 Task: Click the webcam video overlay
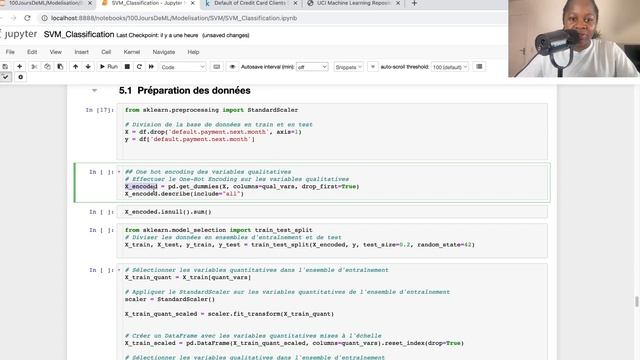click(574, 38)
